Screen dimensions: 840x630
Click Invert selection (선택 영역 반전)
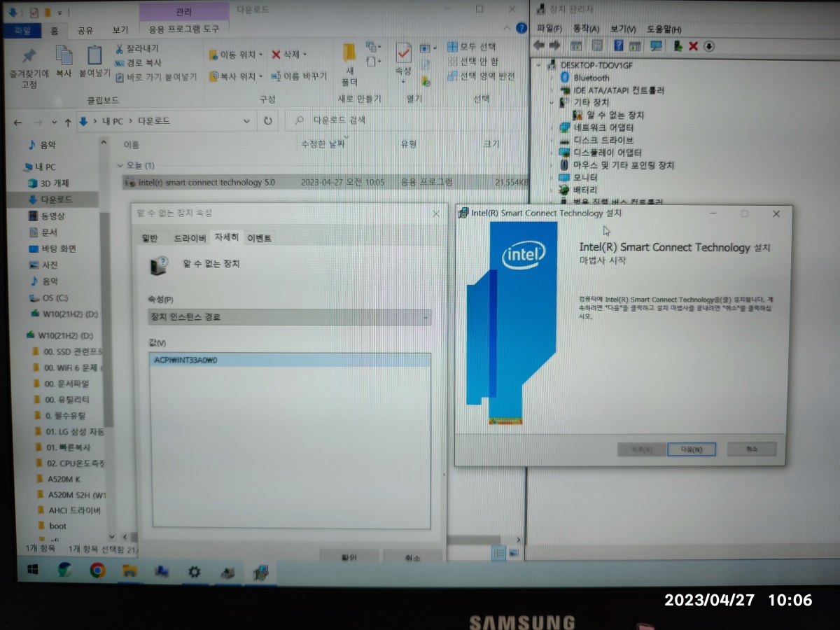click(x=482, y=76)
